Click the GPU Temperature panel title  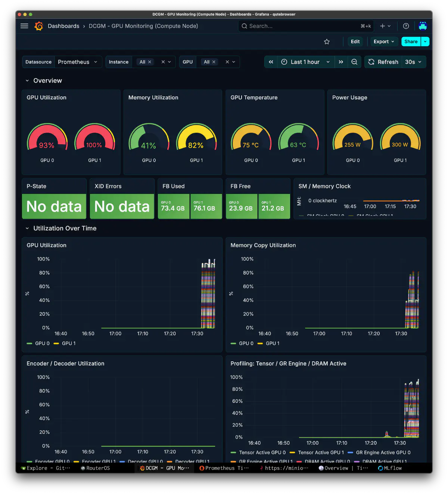[x=254, y=98]
